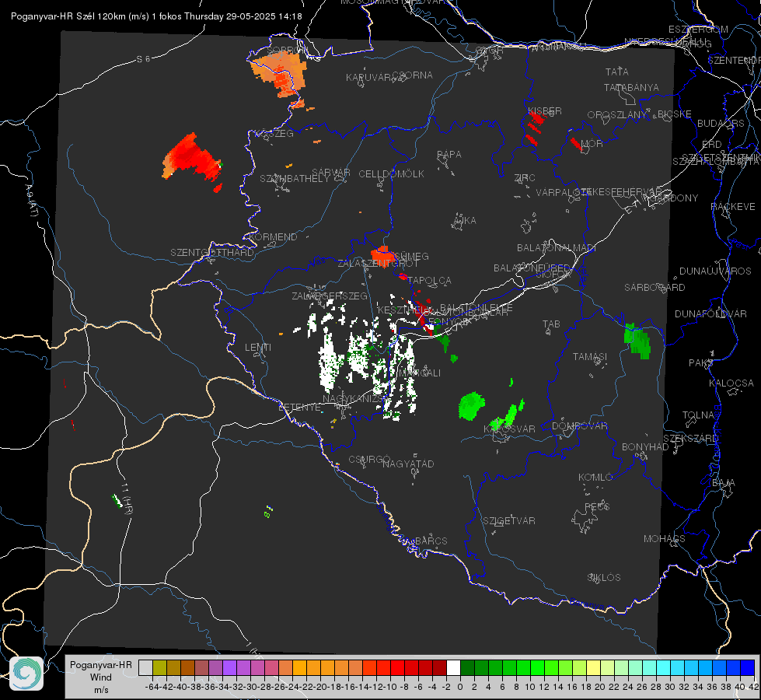Click the TAPOLCA town label
The height and width of the screenshot is (700, 761).
(430, 280)
